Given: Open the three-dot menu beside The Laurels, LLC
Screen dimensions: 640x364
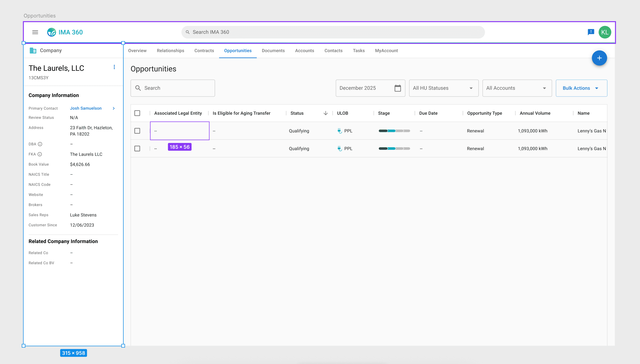Looking at the screenshot, I should 114,67.
